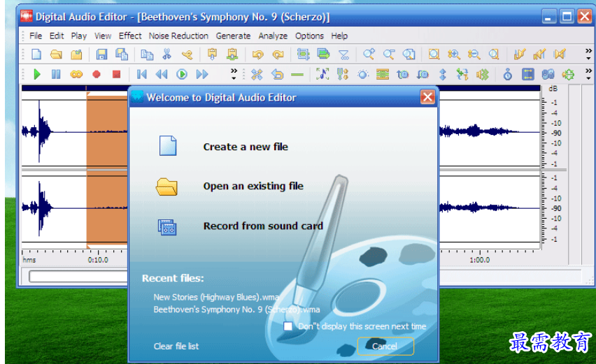The height and width of the screenshot is (364, 596).
Task: Click the Undo arrow icon
Action: (257, 54)
